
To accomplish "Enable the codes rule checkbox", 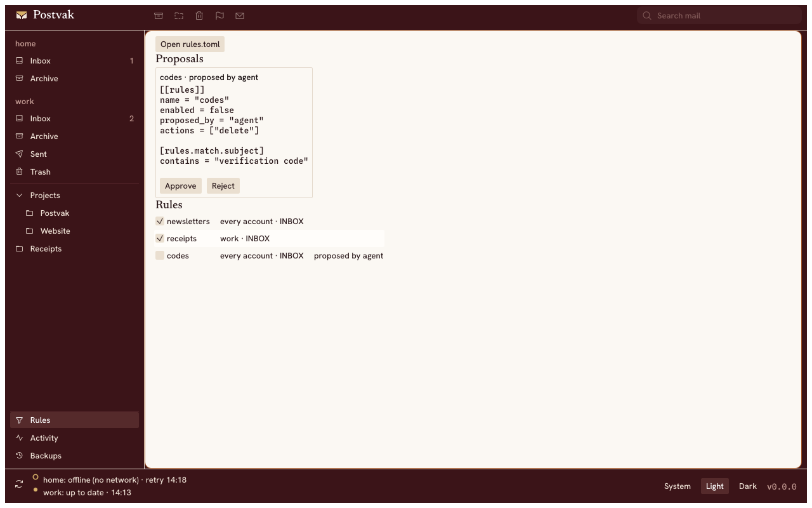I will click(x=160, y=255).
